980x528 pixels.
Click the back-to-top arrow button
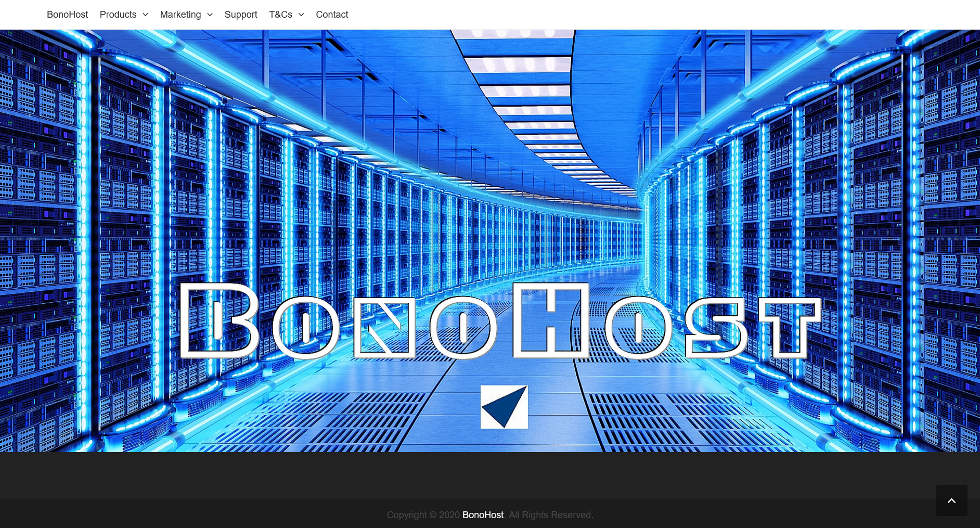951,500
